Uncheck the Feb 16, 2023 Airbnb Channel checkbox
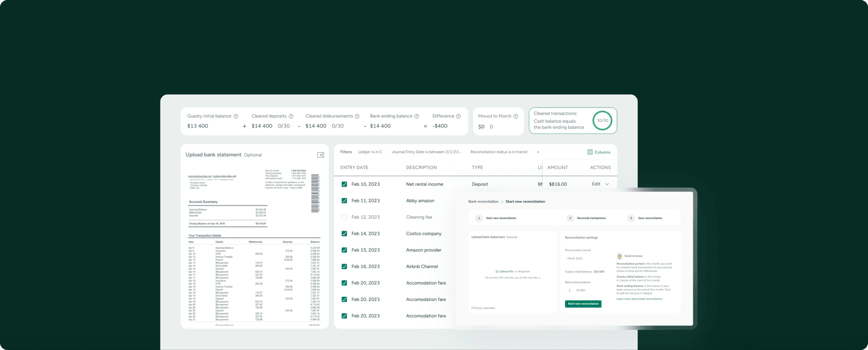The height and width of the screenshot is (350, 868). pos(344,266)
